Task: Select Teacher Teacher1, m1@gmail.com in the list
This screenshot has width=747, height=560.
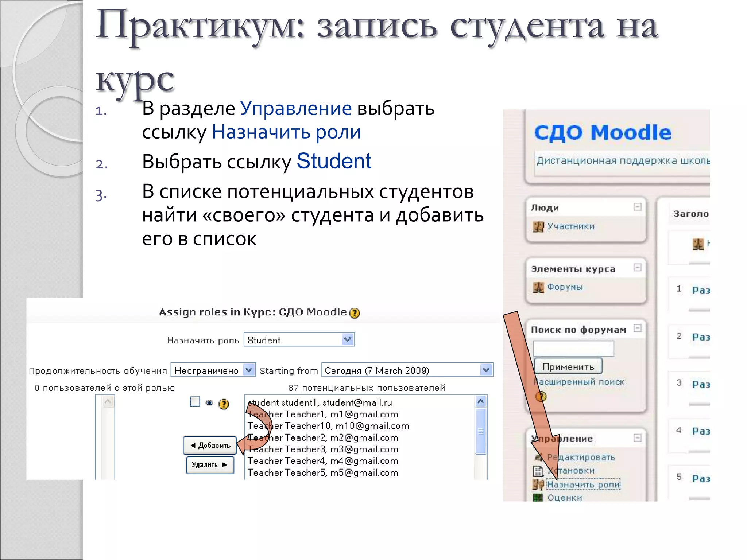Action: [x=323, y=414]
